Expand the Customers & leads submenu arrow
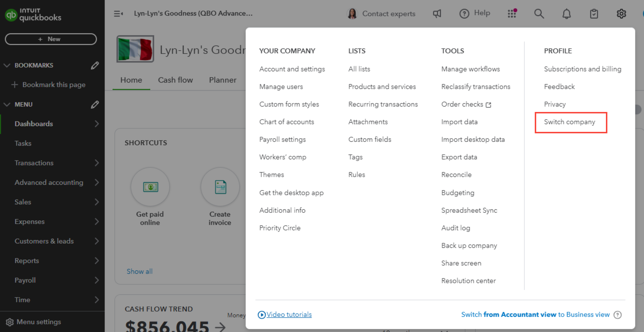Viewport: 644px width, 332px height. point(97,241)
